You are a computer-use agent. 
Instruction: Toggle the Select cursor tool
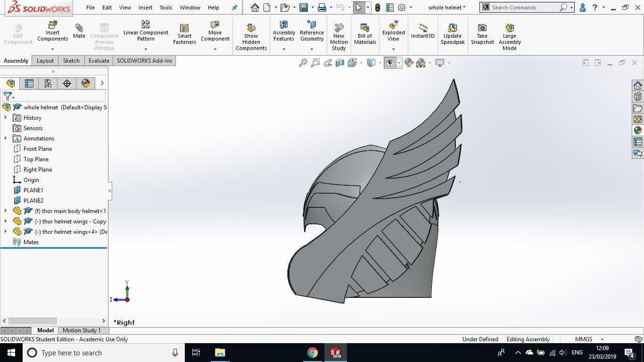point(359,8)
